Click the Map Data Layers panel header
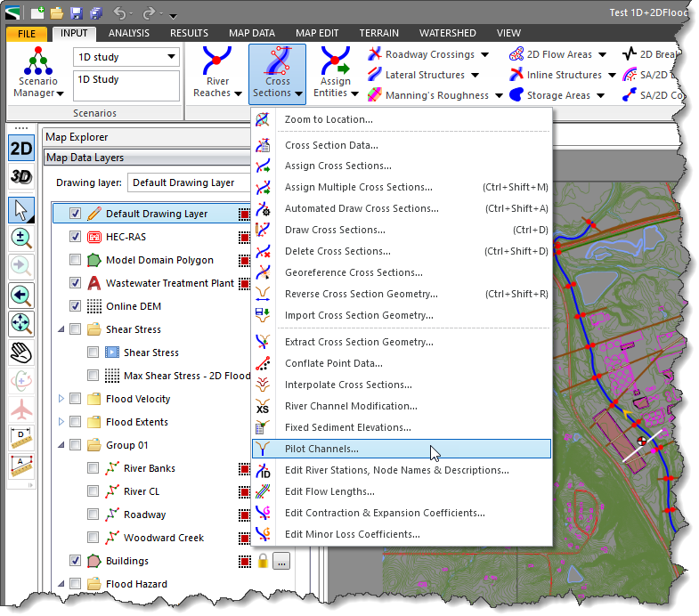The image size is (699, 616). pyautogui.click(x=147, y=158)
